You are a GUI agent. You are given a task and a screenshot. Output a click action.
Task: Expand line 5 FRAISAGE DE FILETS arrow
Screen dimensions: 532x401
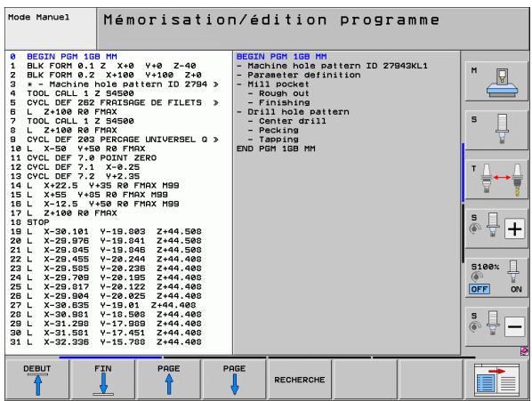(215, 103)
